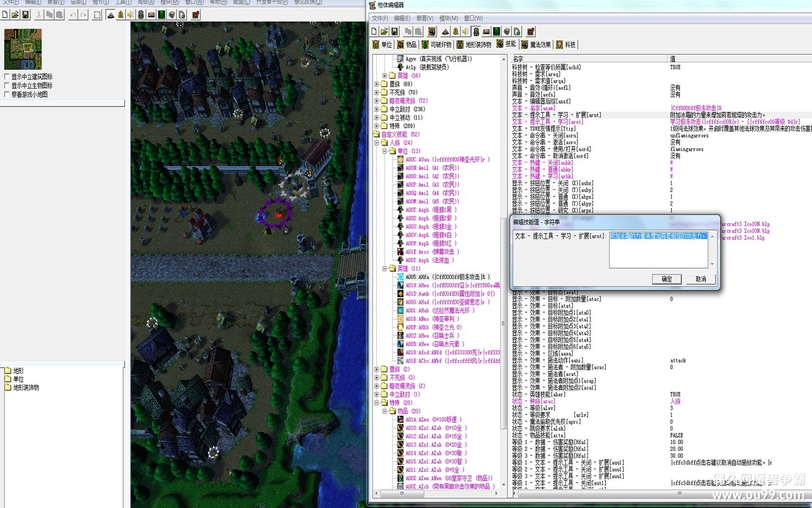
Task: Enable 显示中立建筑图标 checkbox
Action: click(7, 77)
